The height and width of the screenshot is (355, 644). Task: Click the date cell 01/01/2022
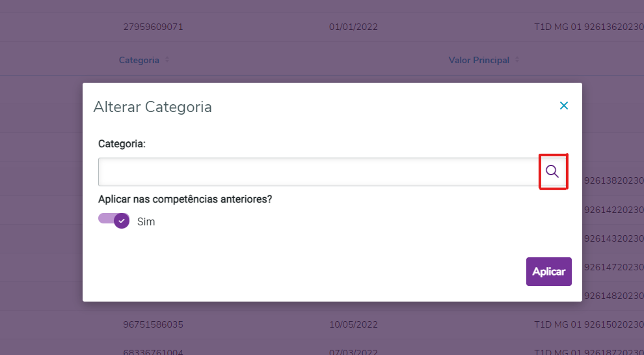pyautogui.click(x=353, y=27)
